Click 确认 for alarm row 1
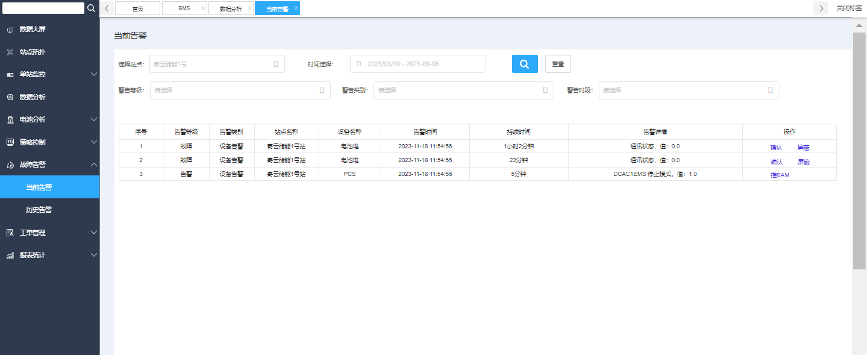The height and width of the screenshot is (355, 868). coord(776,147)
